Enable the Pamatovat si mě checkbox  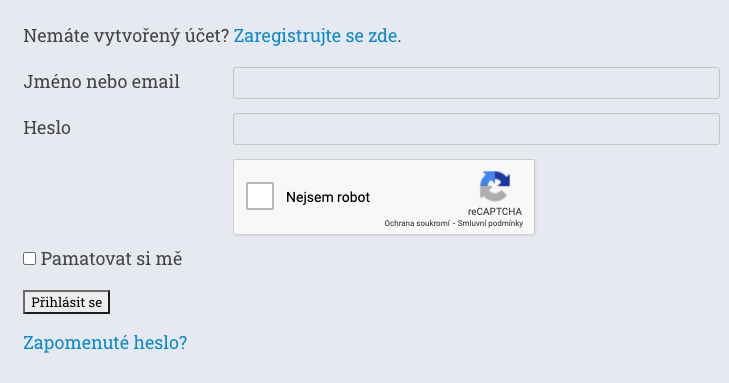29,258
